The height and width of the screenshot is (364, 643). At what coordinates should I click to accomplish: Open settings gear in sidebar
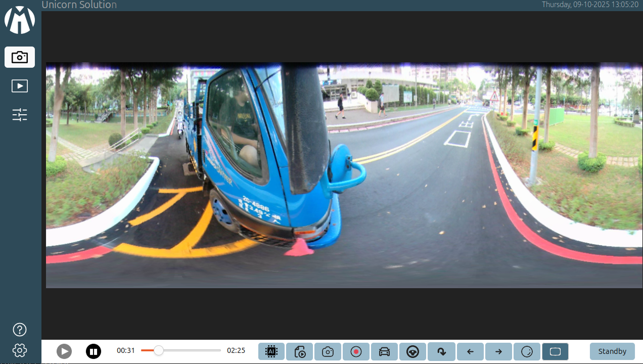coord(20,350)
